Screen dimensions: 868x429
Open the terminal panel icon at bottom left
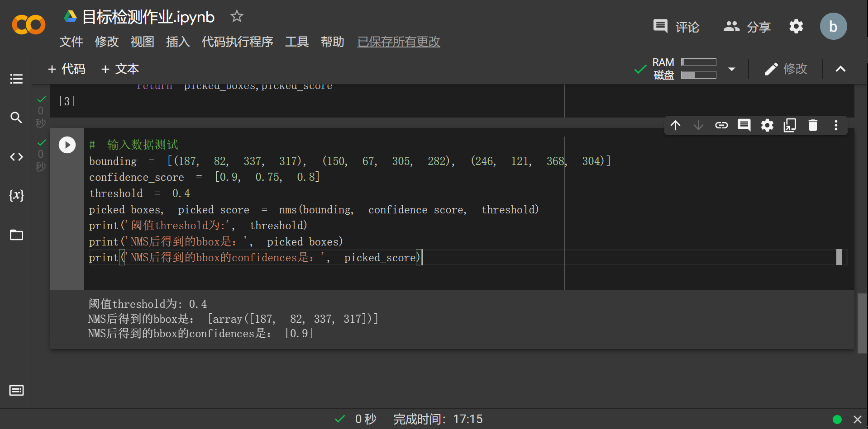[x=16, y=390]
